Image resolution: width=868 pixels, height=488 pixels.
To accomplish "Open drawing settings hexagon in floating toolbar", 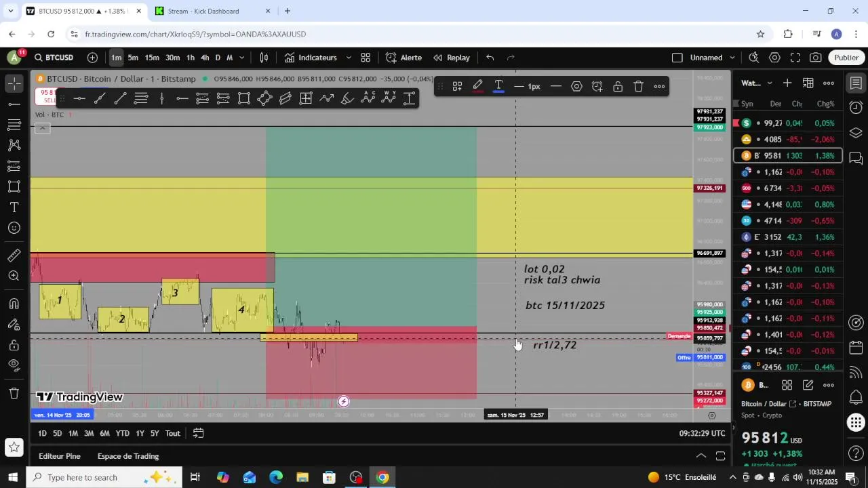I will coord(576,87).
